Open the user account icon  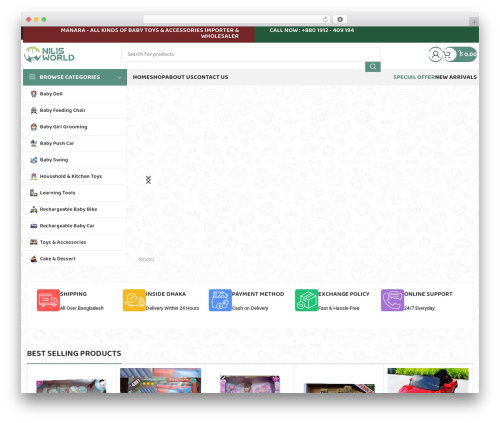coord(435,54)
